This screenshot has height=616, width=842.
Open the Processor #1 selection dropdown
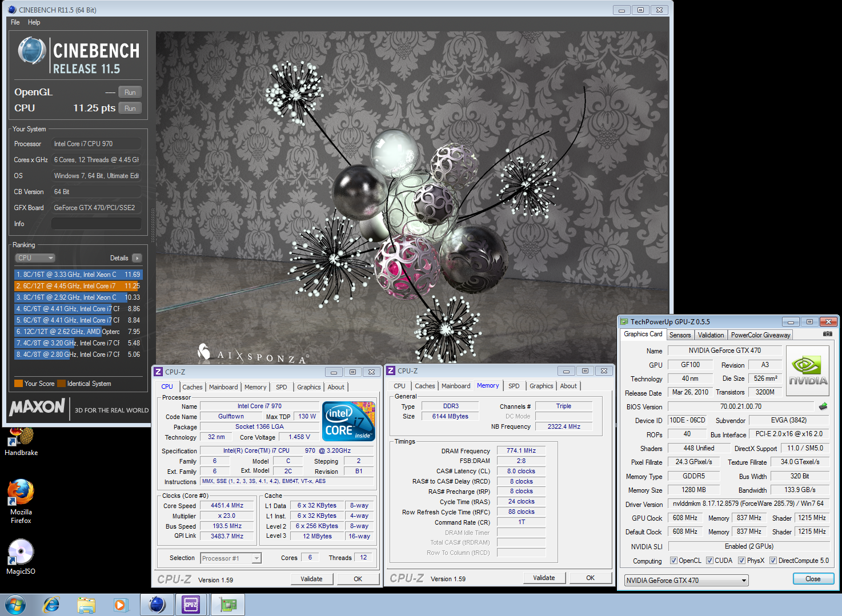[x=231, y=558]
